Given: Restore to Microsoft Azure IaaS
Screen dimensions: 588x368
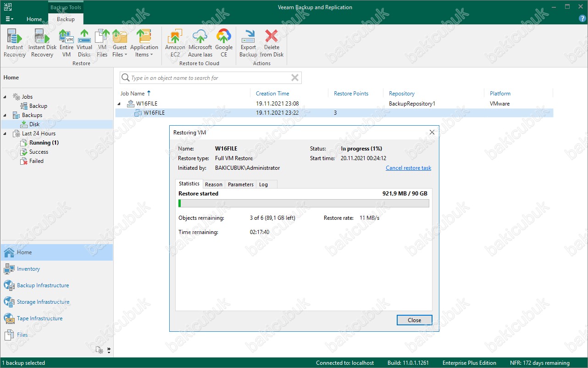Looking at the screenshot, I should click(200, 44).
